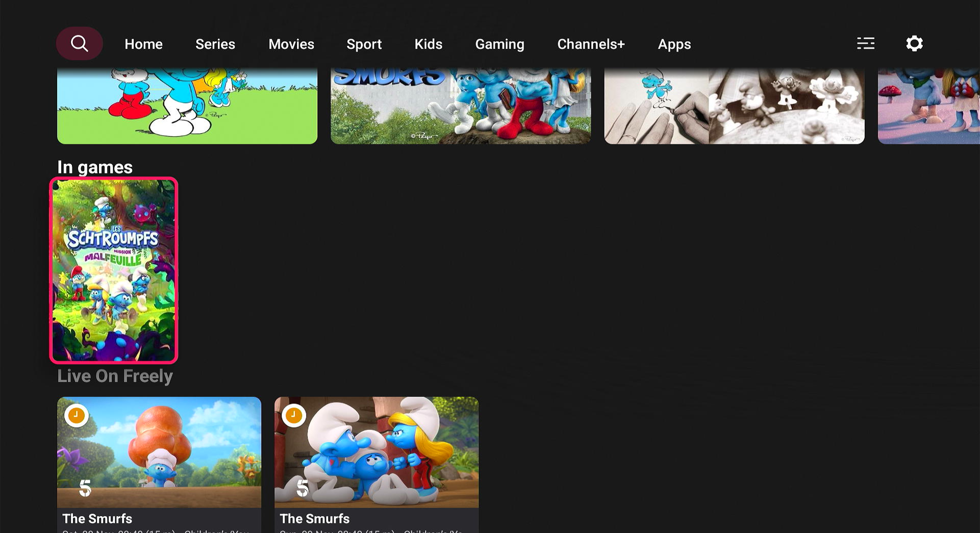Open the Gaming tab

(x=500, y=44)
